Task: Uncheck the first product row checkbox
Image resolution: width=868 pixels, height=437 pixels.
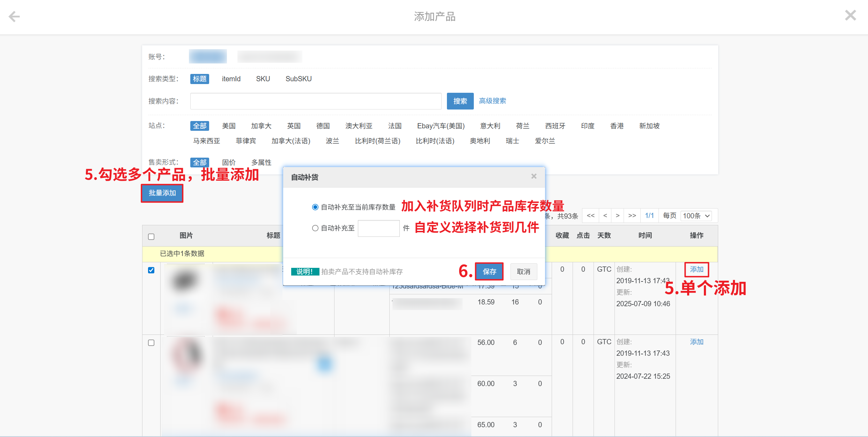Action: (x=151, y=270)
